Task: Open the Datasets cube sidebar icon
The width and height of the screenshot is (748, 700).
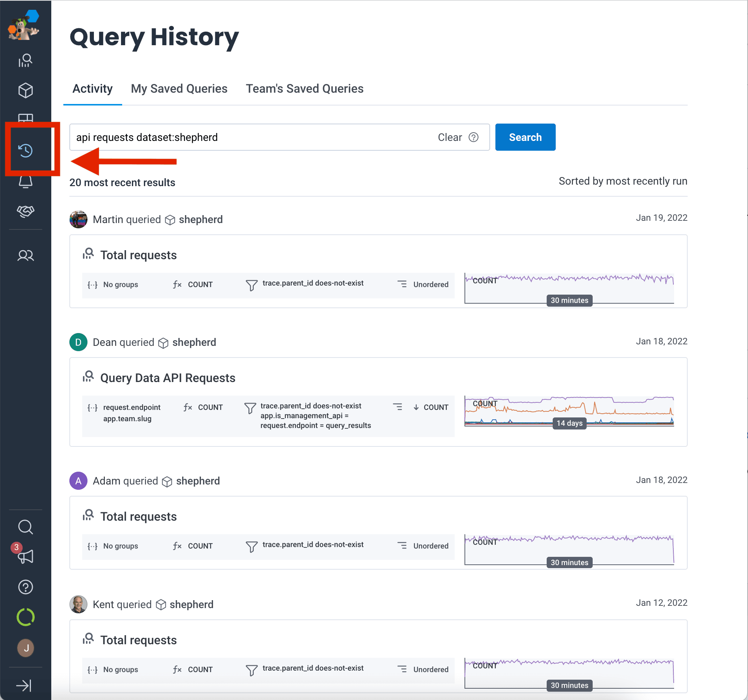Action: (x=25, y=90)
